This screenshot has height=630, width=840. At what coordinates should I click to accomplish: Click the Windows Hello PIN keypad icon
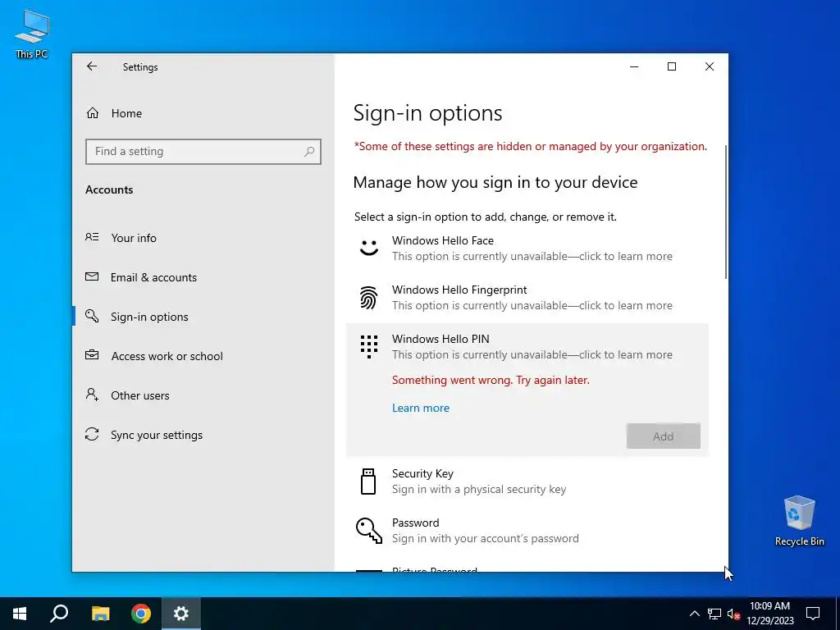tap(369, 347)
